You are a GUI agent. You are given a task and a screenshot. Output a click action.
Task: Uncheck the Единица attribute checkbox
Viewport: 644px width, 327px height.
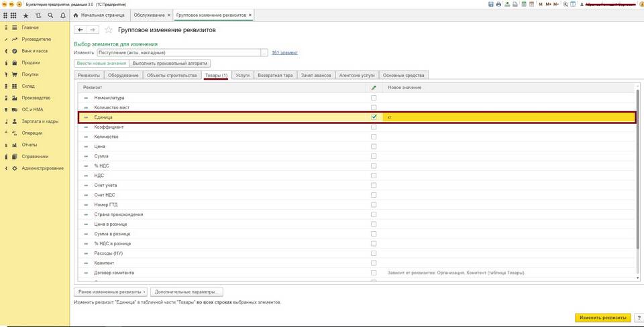click(x=374, y=117)
